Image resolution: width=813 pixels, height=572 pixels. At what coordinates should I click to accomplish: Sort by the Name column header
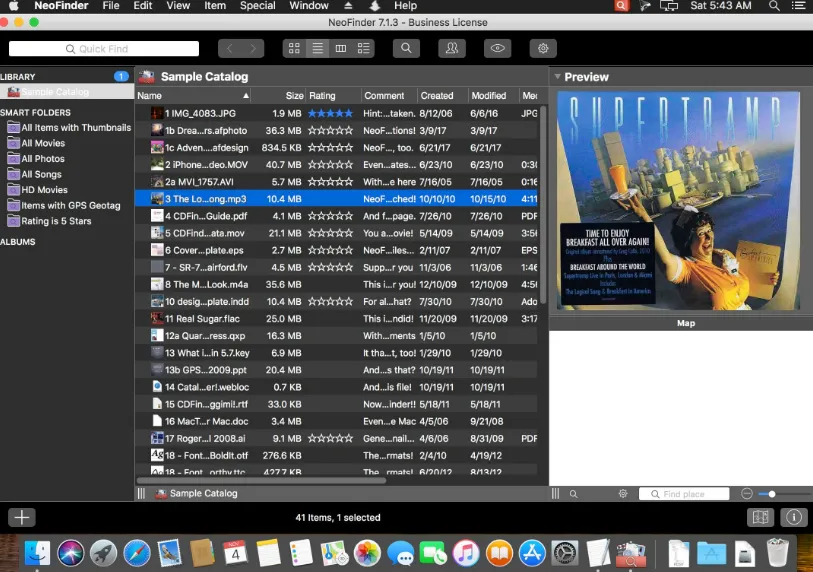coord(193,95)
